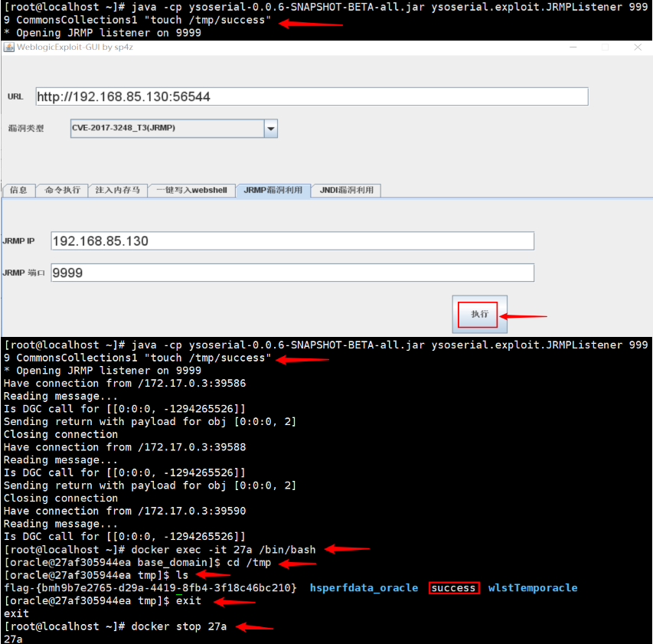The width and height of the screenshot is (653, 644).
Task: Maximize the WeblogicExploit-GUI window
Action: (x=606, y=47)
